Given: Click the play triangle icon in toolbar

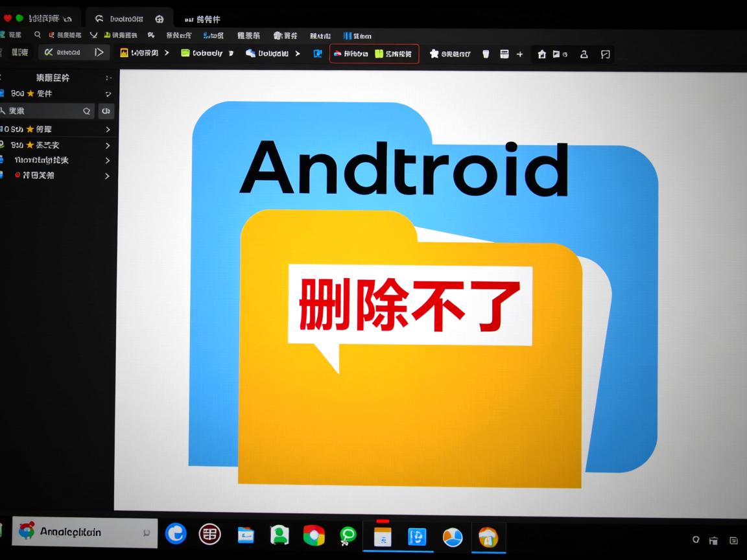Looking at the screenshot, I should pos(99,52).
